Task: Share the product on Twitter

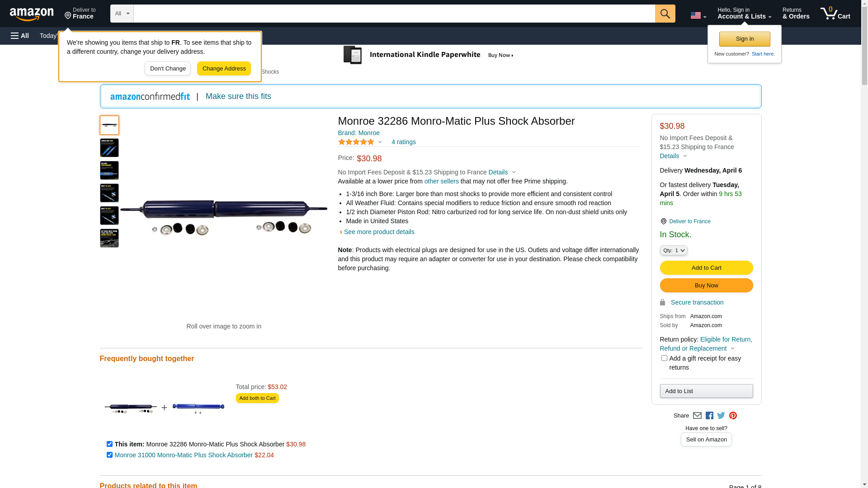Action: click(721, 416)
